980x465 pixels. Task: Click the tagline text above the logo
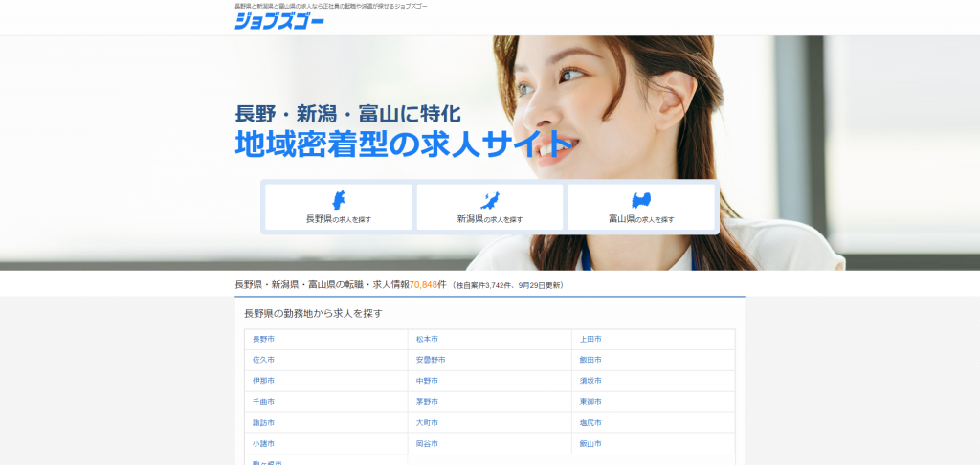(x=331, y=7)
